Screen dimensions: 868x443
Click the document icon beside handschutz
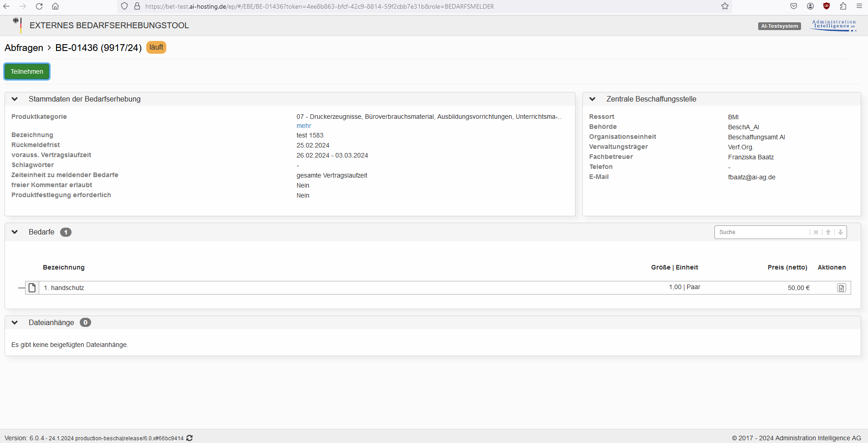click(x=32, y=288)
